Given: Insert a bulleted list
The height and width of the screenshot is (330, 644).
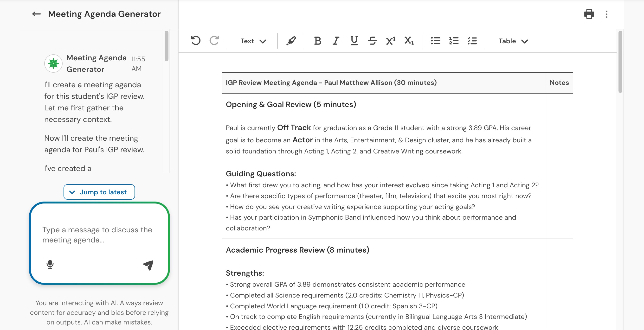Looking at the screenshot, I should [x=436, y=41].
